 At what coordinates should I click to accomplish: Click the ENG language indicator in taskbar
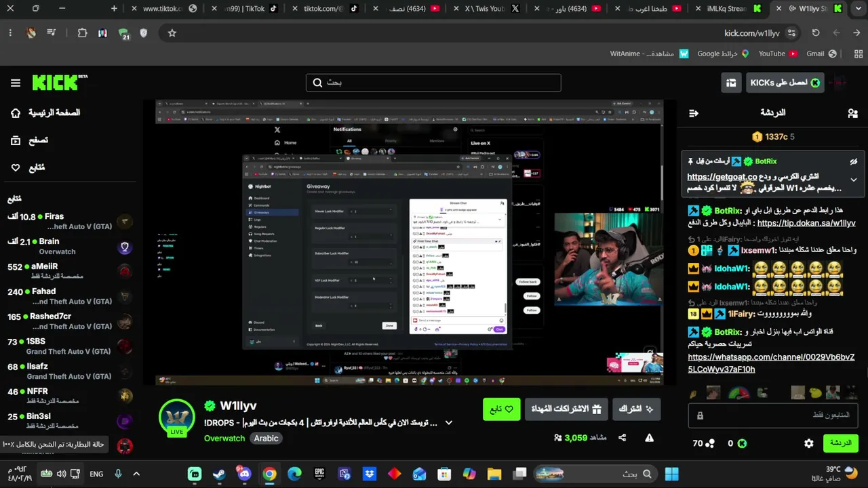click(x=96, y=474)
